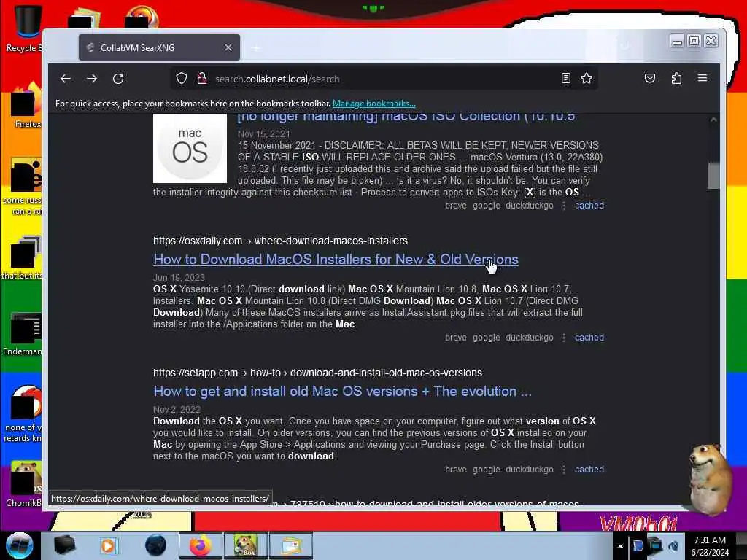
Task: Reload the page with the refresh icon
Action: pyautogui.click(x=118, y=79)
